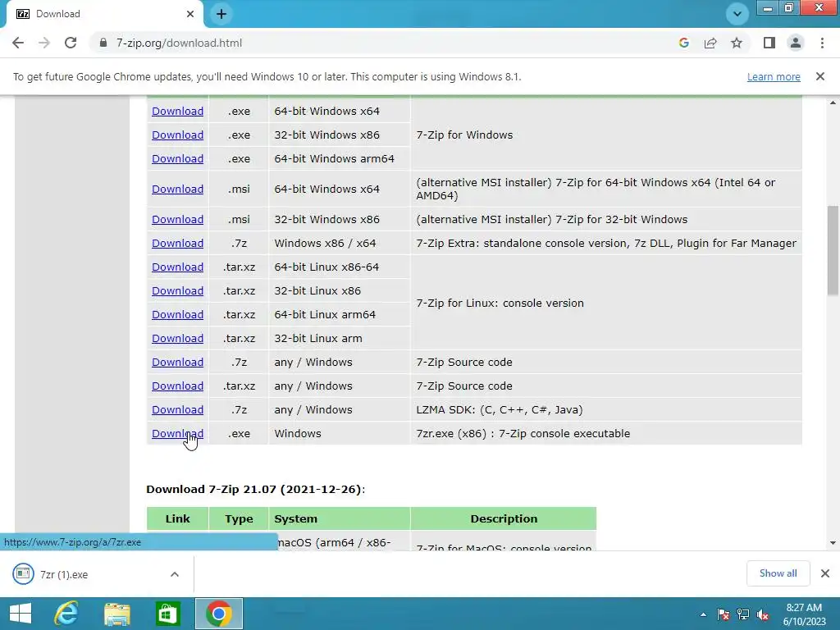The width and height of the screenshot is (840, 630).
Task: Close the downloads shelf
Action: coord(825,573)
